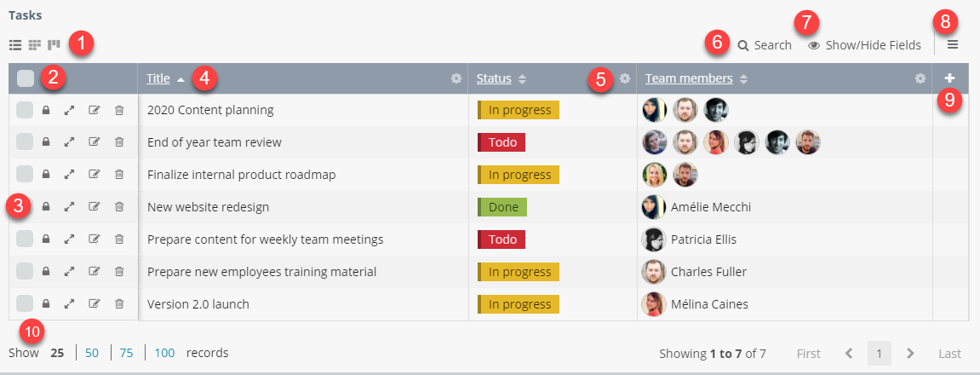
Task: Delete the '2020 Content planning' row
Action: (119, 110)
